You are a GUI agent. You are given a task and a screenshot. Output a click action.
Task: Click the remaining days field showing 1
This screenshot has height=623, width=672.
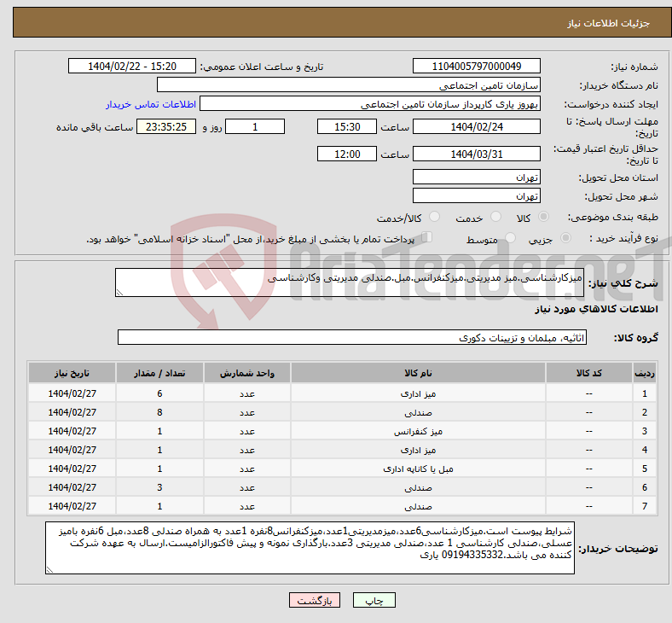point(255,127)
